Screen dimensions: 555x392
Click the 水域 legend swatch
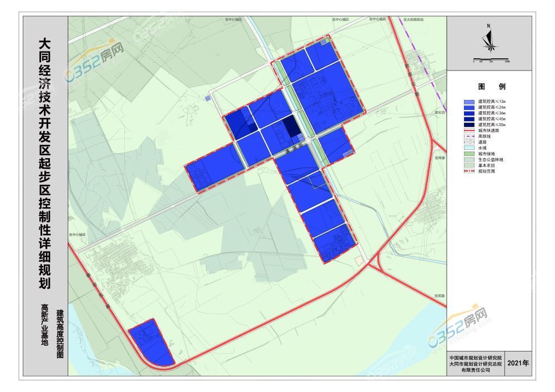point(469,148)
